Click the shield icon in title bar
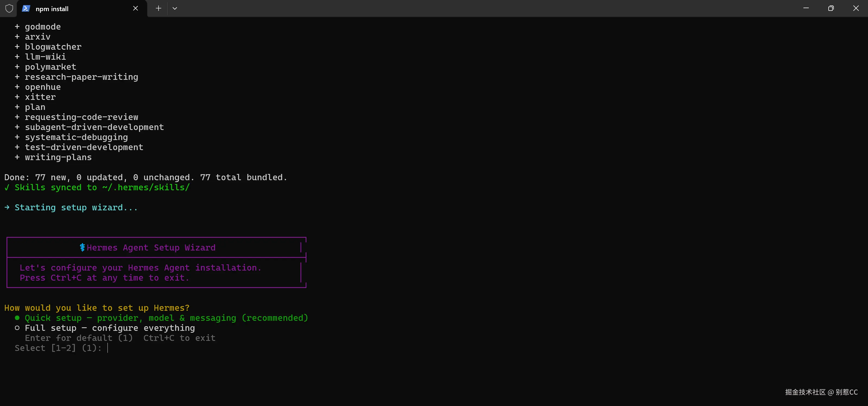 pyautogui.click(x=9, y=8)
